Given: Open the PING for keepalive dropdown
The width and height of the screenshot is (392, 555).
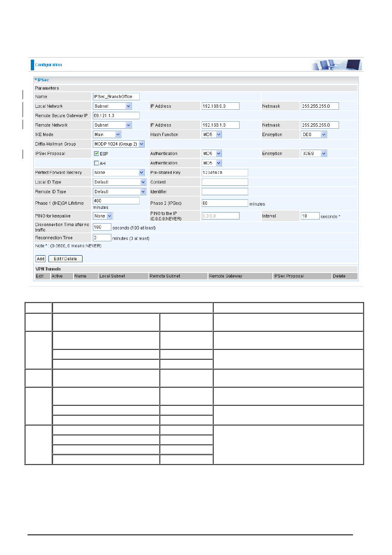Looking at the screenshot, I should (x=103, y=216).
